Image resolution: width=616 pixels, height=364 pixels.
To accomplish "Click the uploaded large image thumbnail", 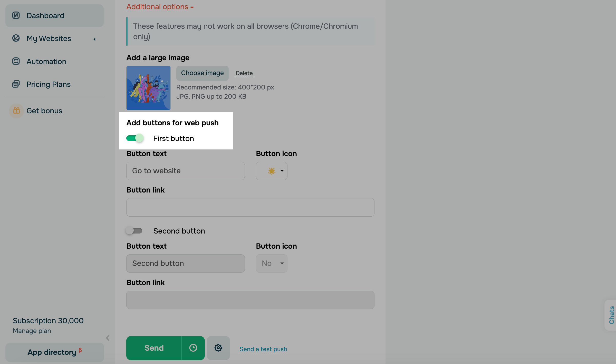I will click(x=148, y=88).
